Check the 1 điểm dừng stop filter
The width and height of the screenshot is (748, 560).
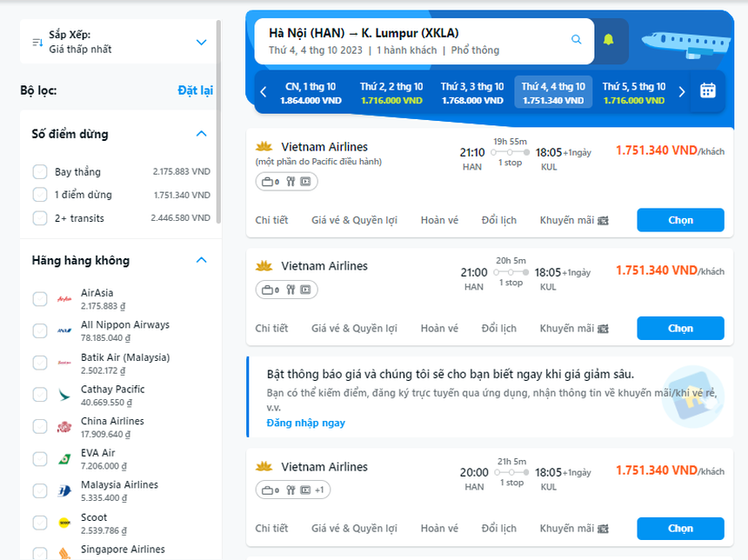tap(39, 195)
